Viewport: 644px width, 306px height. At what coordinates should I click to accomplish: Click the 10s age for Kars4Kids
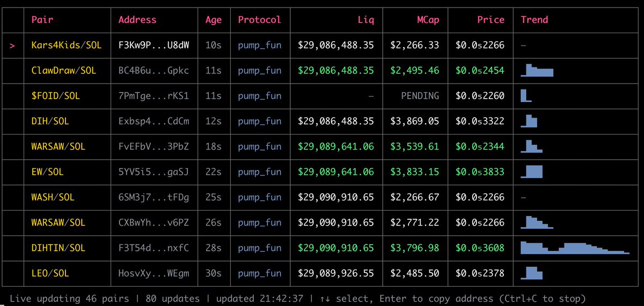[214, 45]
